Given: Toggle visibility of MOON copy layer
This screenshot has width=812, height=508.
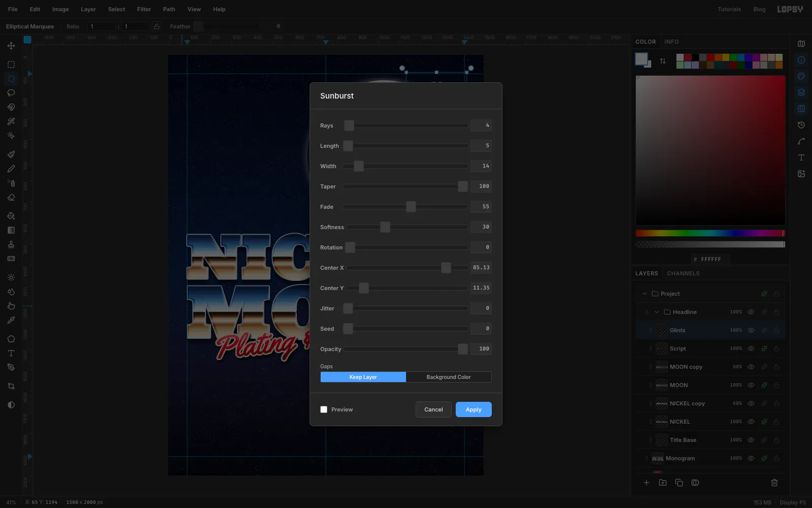Looking at the screenshot, I should (x=751, y=367).
